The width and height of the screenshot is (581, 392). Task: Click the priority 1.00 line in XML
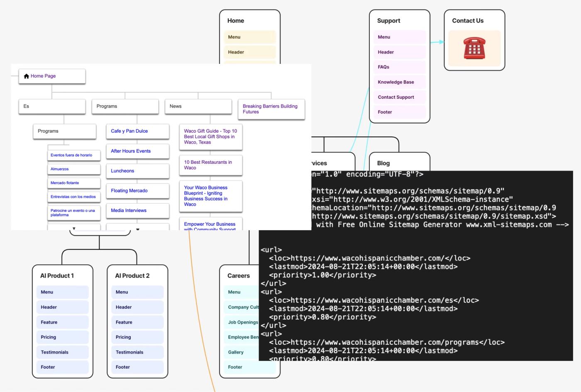pyautogui.click(x=322, y=275)
